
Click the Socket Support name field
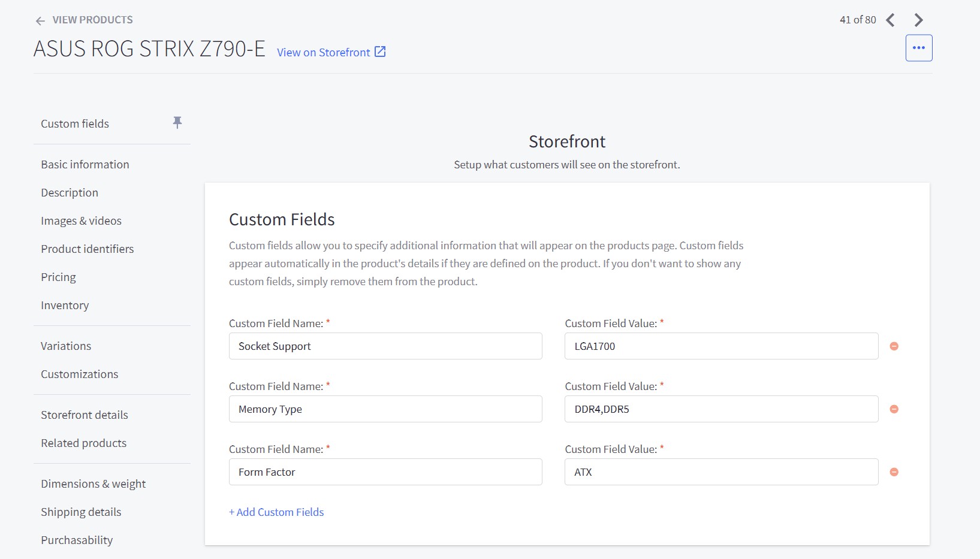coord(385,346)
